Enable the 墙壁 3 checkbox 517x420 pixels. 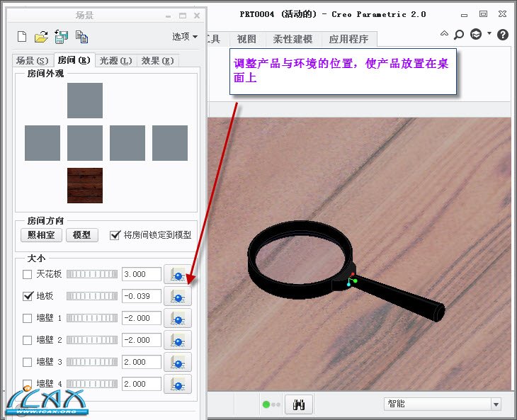pos(27,362)
